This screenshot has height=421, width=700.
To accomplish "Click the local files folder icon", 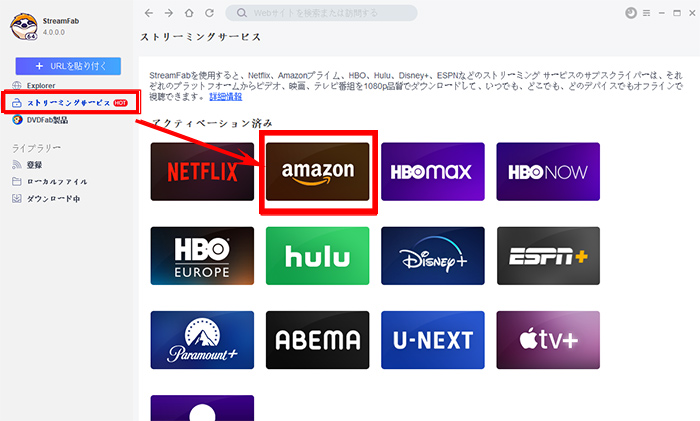I will click(17, 182).
